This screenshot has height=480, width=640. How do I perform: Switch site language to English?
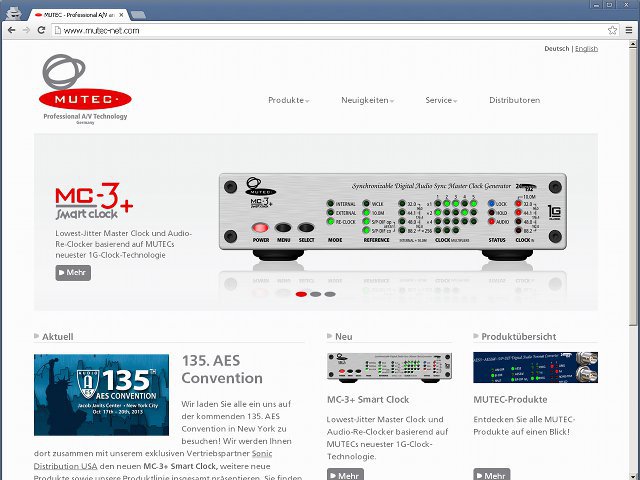point(586,48)
